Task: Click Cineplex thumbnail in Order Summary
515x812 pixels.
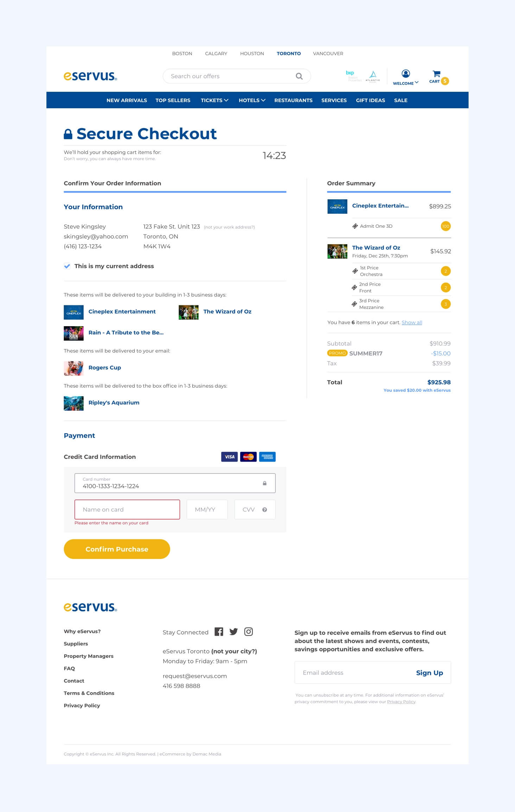Action: (337, 206)
